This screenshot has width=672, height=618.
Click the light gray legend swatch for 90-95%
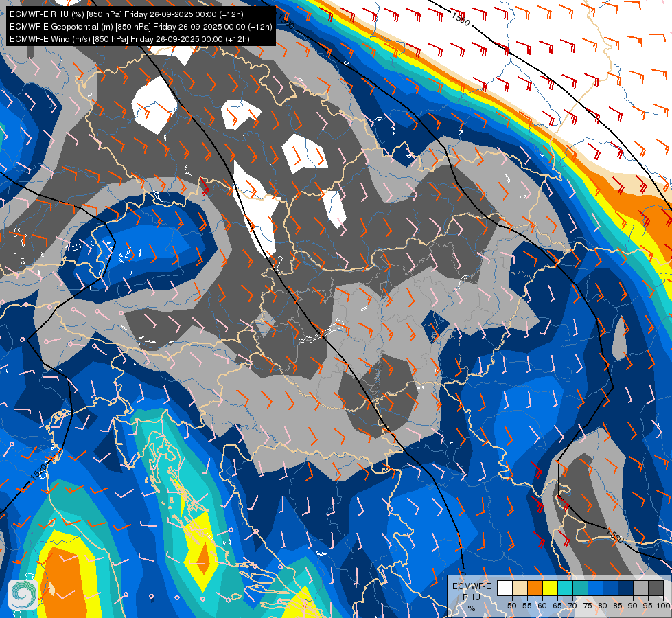coord(640,588)
